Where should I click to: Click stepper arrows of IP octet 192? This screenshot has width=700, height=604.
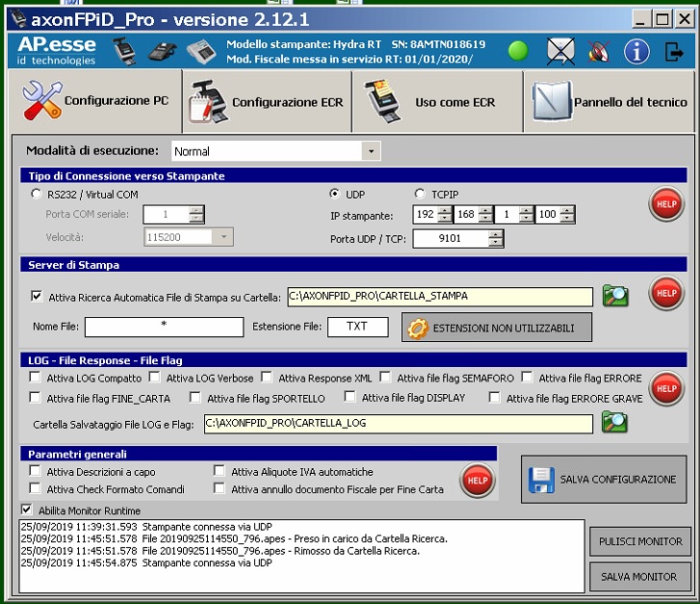pyautogui.click(x=444, y=215)
